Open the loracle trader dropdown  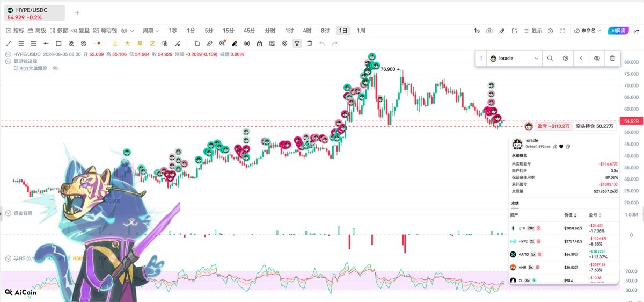pyautogui.click(x=514, y=58)
